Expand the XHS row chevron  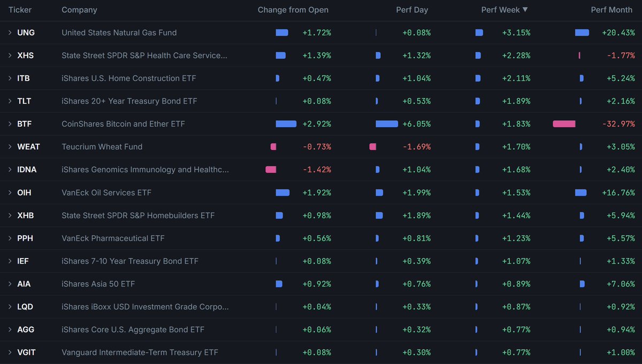click(10, 56)
